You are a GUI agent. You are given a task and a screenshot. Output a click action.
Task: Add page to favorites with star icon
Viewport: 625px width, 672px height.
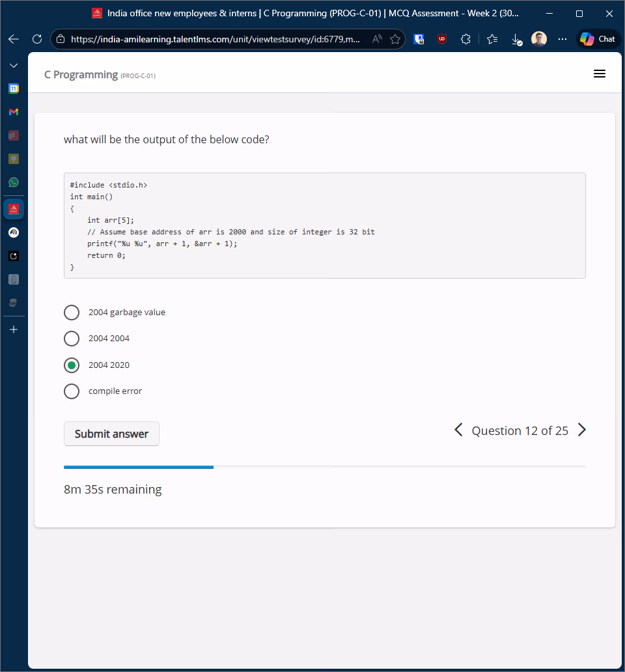point(395,39)
